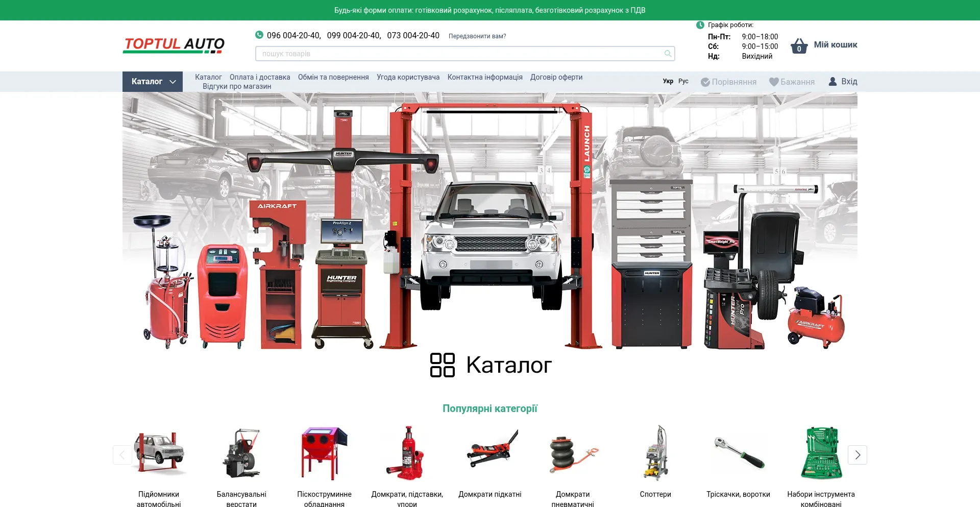Image resolution: width=980 pixels, height=507 pixels.
Task: Open the Домкрати пневматичні category image
Action: click(x=573, y=454)
